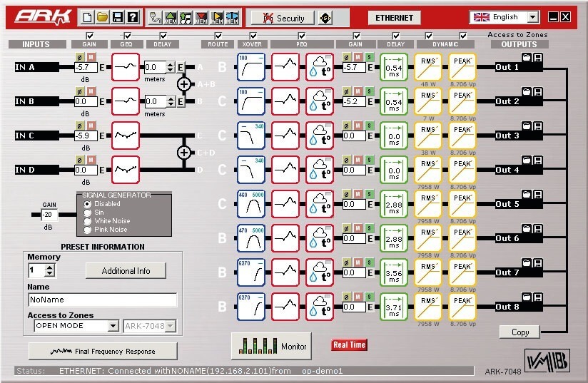
Task: Click the preset Name input field
Action: (x=102, y=300)
